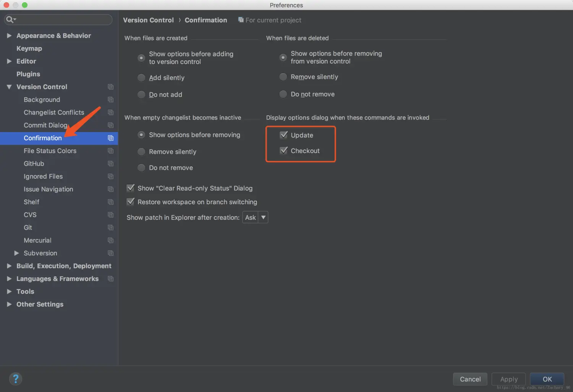Click Version Control in the breadcrumb
Image resolution: width=573 pixels, height=392 pixels.
[x=148, y=20]
